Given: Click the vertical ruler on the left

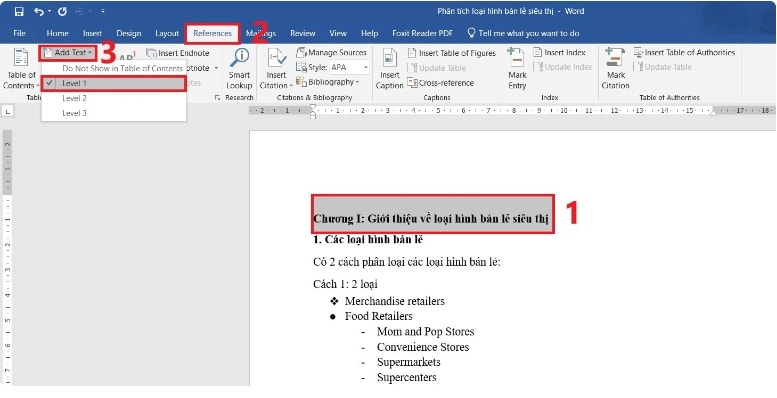Looking at the screenshot, I should [7, 258].
